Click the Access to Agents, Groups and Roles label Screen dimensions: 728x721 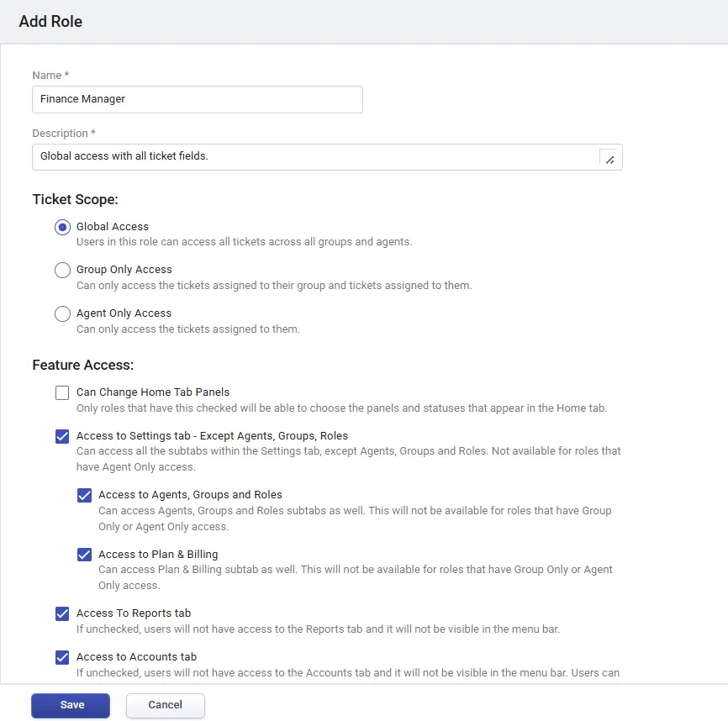point(190,495)
